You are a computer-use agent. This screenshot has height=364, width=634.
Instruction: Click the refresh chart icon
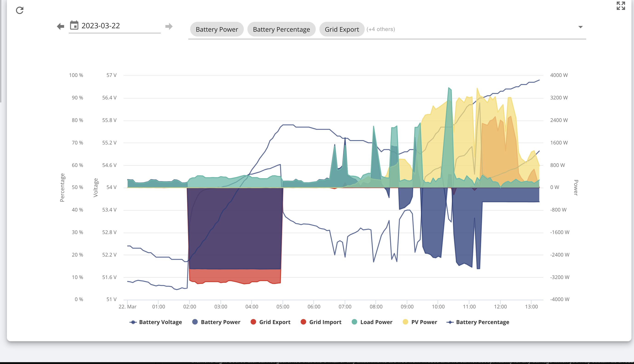pos(20,10)
